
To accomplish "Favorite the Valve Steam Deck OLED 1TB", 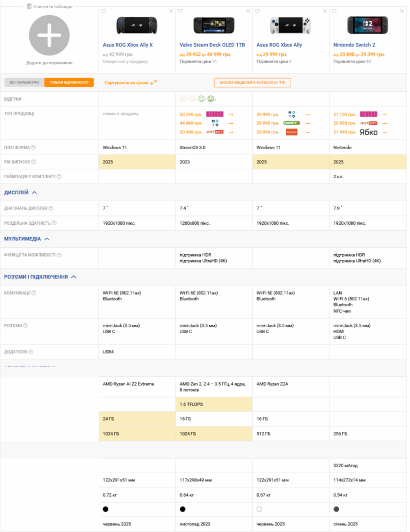I will tap(180, 11).
